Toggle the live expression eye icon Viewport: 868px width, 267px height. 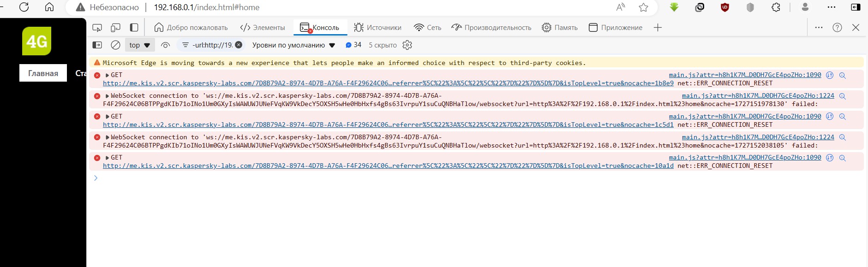pyautogui.click(x=165, y=45)
